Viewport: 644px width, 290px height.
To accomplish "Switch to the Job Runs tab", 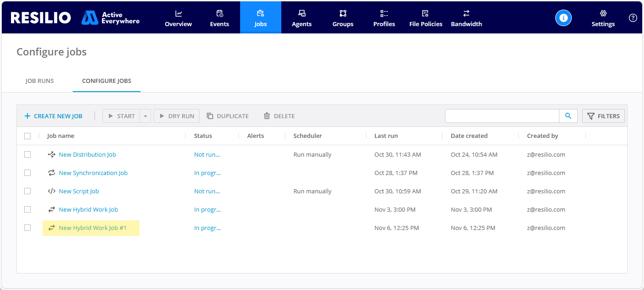I will tap(39, 81).
